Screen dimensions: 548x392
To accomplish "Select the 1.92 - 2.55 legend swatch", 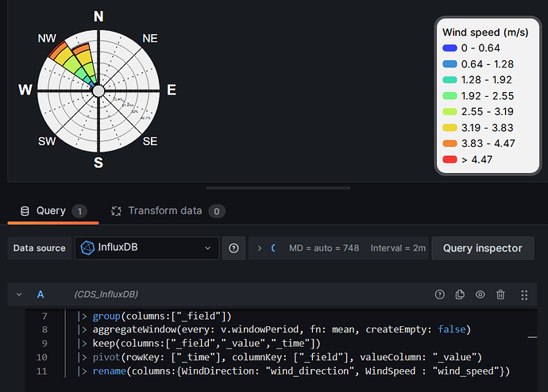I will 450,96.
